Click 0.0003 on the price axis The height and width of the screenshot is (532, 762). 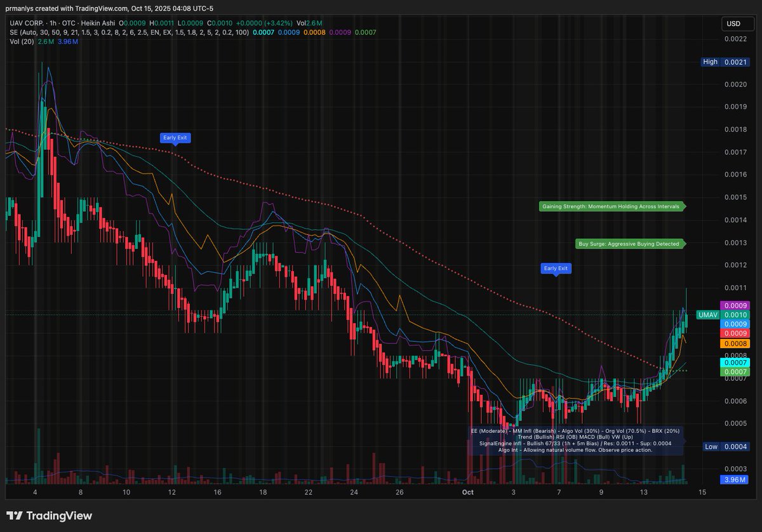[735, 469]
